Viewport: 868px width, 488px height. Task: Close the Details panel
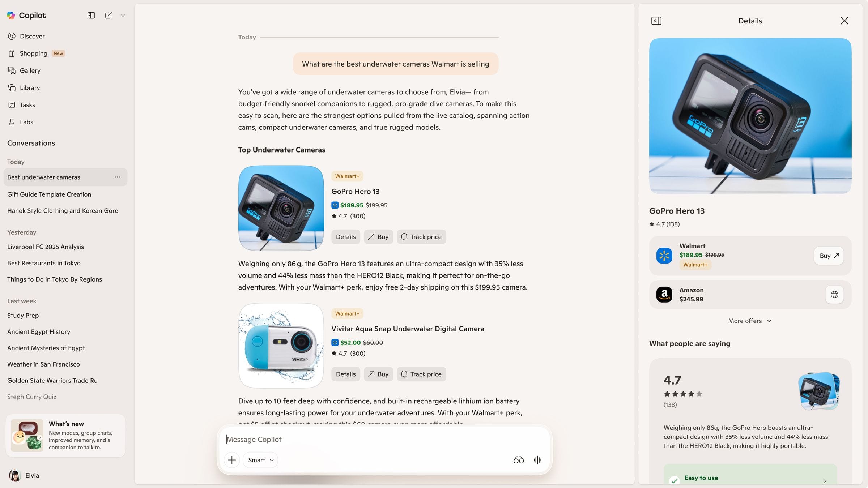844,21
